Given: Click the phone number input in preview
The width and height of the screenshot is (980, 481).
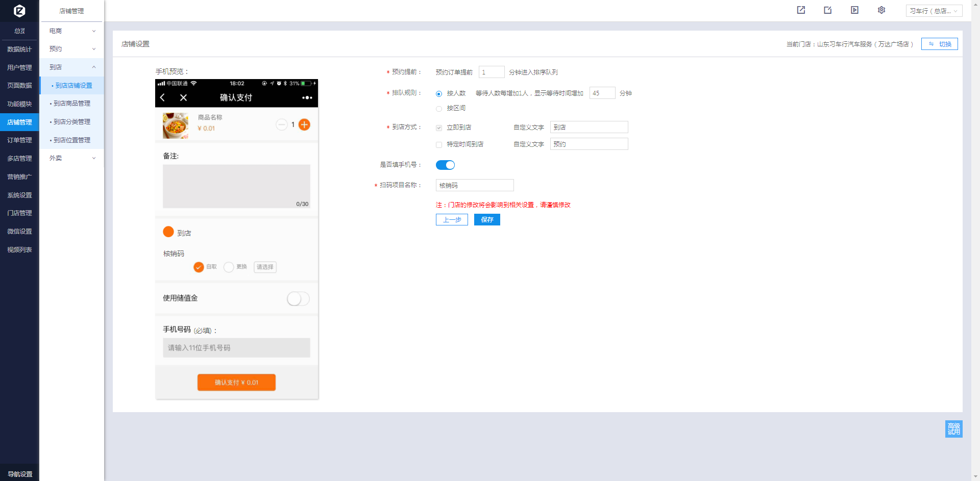Looking at the screenshot, I should tap(236, 348).
